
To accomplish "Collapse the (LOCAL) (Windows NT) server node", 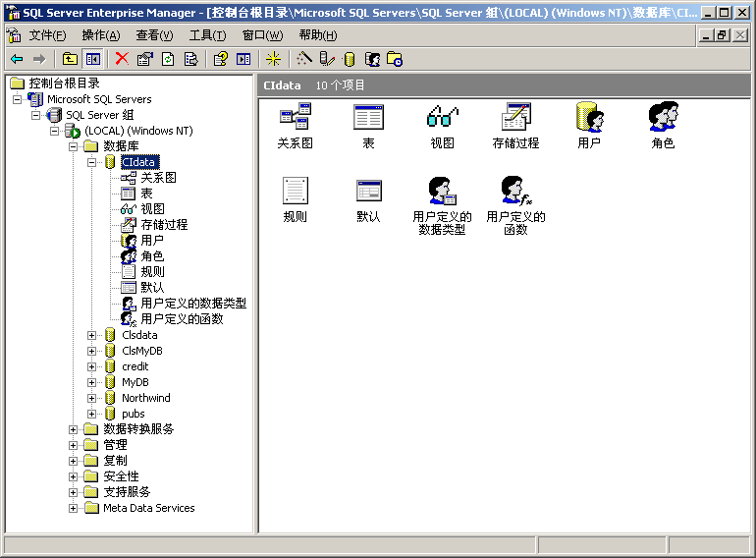I will [x=54, y=131].
